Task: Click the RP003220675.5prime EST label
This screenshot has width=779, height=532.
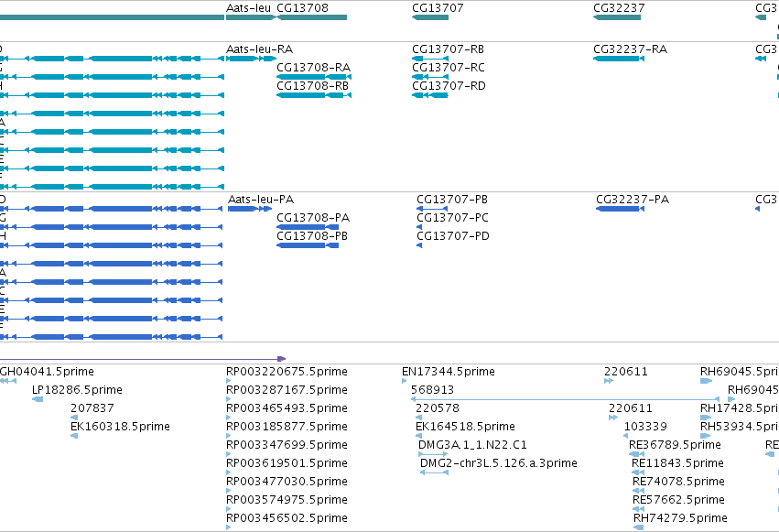Action: tap(287, 372)
